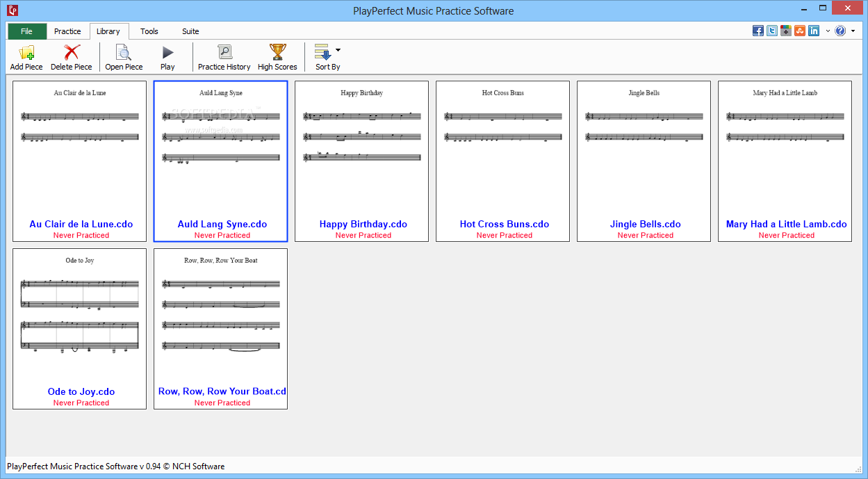The image size is (868, 479).
Task: Start playback with the Play icon
Action: point(167,53)
